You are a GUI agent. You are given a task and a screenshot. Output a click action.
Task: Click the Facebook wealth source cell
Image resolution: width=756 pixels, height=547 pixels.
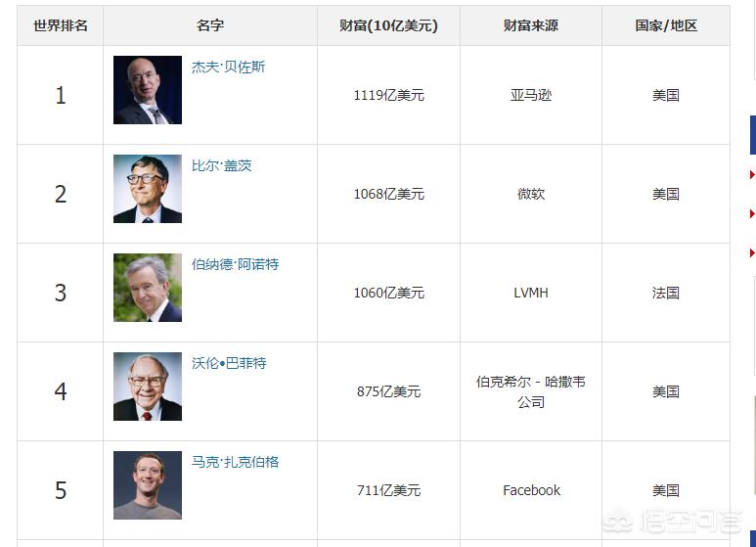pos(531,490)
